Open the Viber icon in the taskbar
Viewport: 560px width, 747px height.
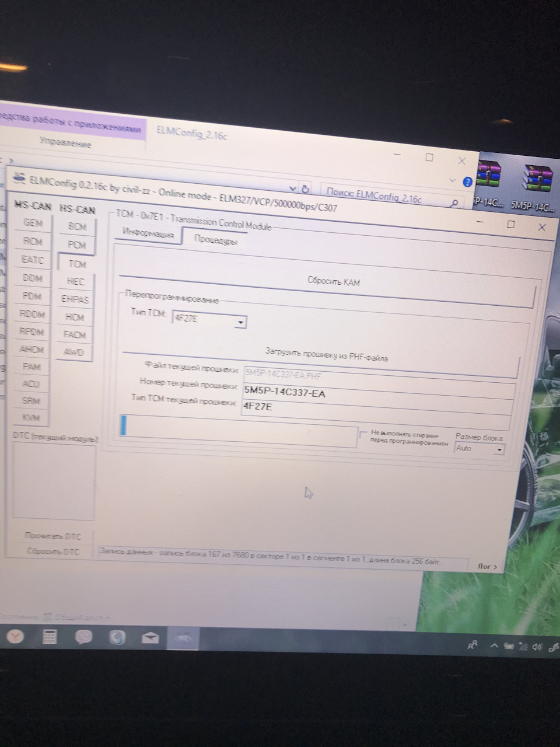pos(83,637)
